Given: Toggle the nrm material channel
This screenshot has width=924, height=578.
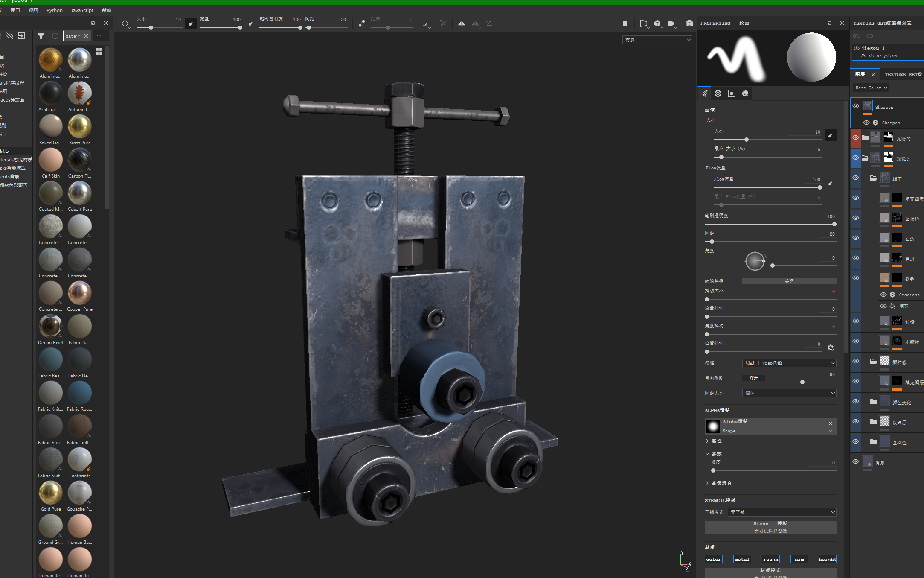Looking at the screenshot, I should [799, 559].
